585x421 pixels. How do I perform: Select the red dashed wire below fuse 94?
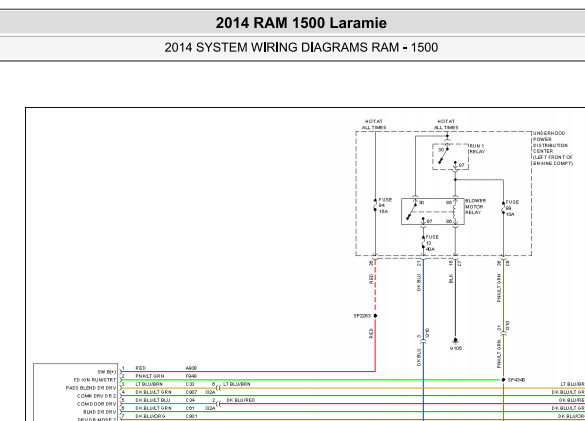click(x=375, y=287)
